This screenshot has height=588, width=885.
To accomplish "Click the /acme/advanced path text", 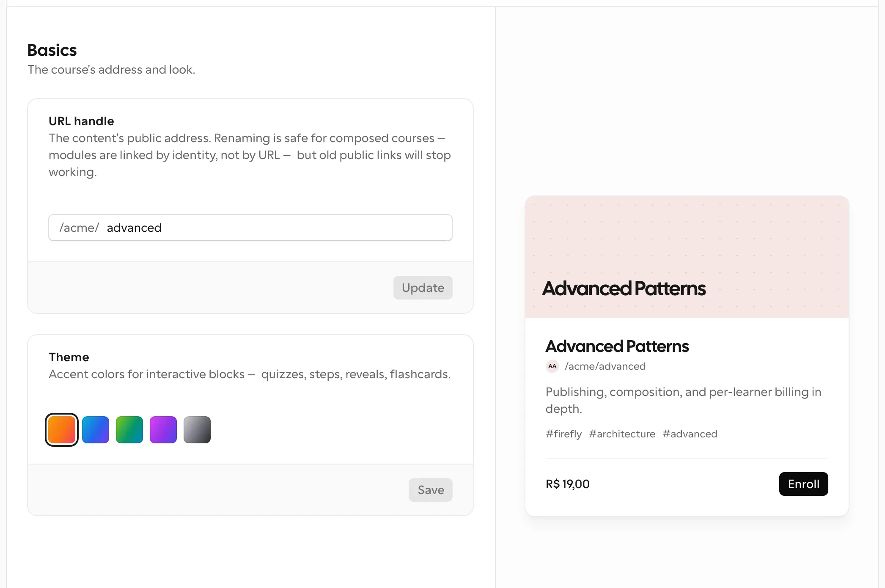I will 605,366.
